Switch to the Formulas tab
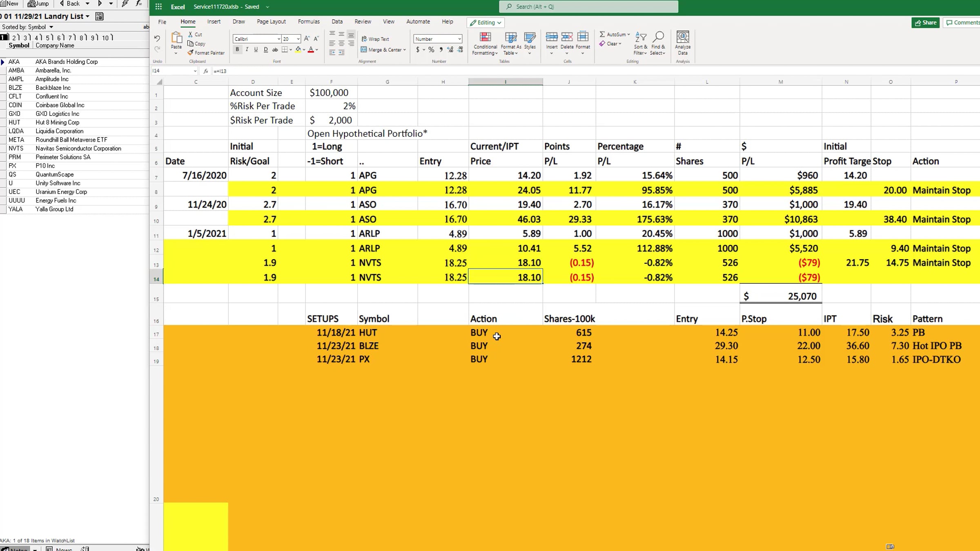The height and width of the screenshot is (551, 980). point(309,22)
